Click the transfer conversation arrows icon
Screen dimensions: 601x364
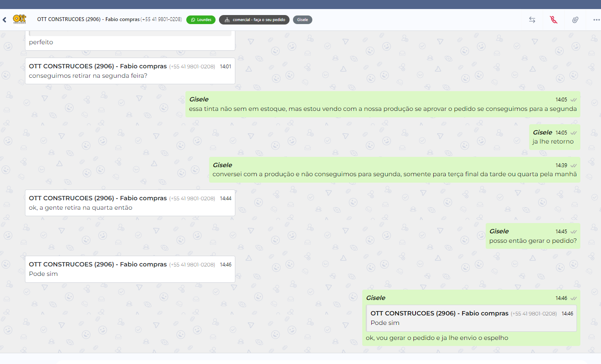coord(532,20)
